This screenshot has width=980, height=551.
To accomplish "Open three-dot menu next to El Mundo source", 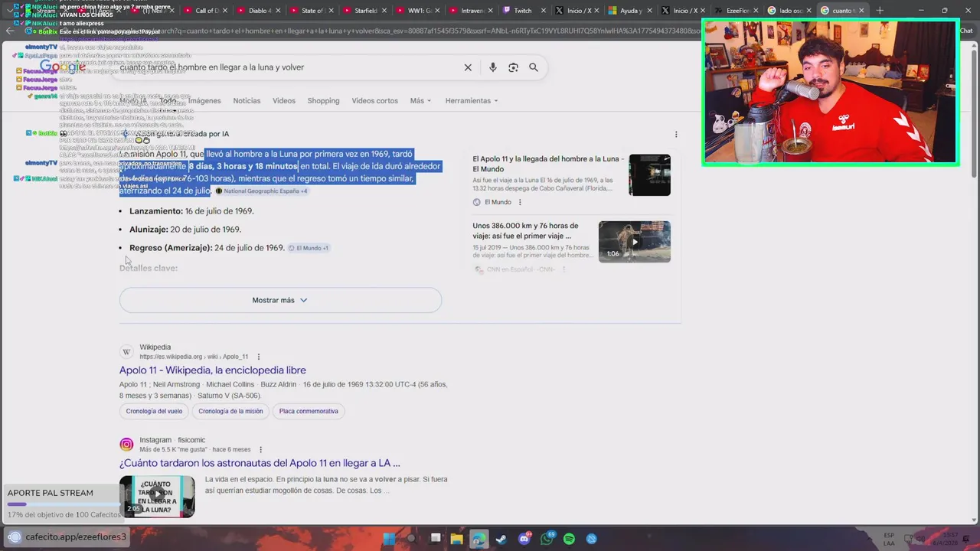I will [x=520, y=202].
